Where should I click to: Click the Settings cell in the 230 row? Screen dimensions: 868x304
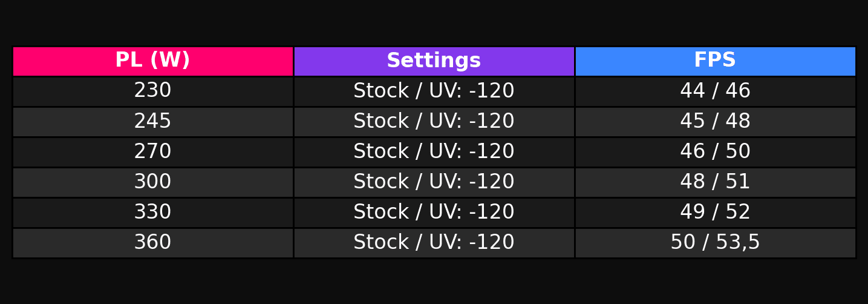pyautogui.click(x=434, y=91)
